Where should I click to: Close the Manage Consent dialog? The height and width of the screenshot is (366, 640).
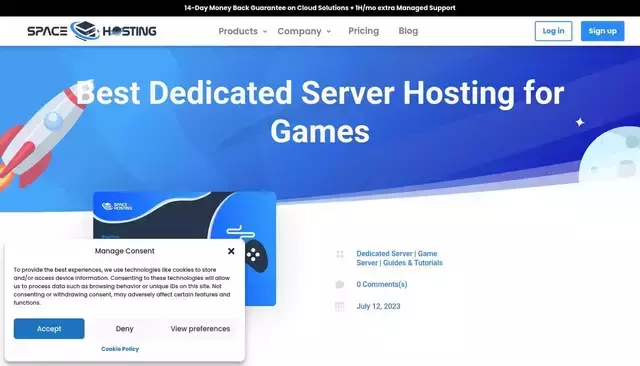[231, 251]
